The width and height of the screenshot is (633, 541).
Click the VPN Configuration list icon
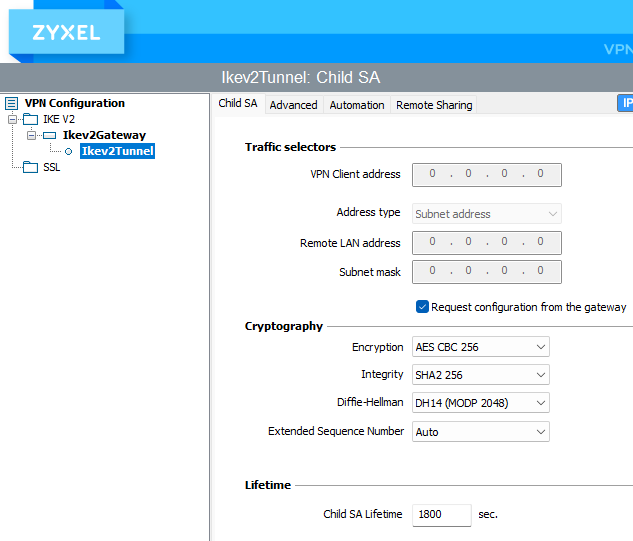coord(11,103)
